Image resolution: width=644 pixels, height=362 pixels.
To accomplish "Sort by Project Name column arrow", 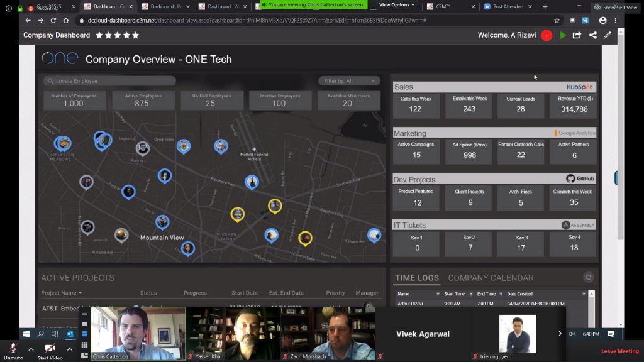I will click(x=80, y=293).
